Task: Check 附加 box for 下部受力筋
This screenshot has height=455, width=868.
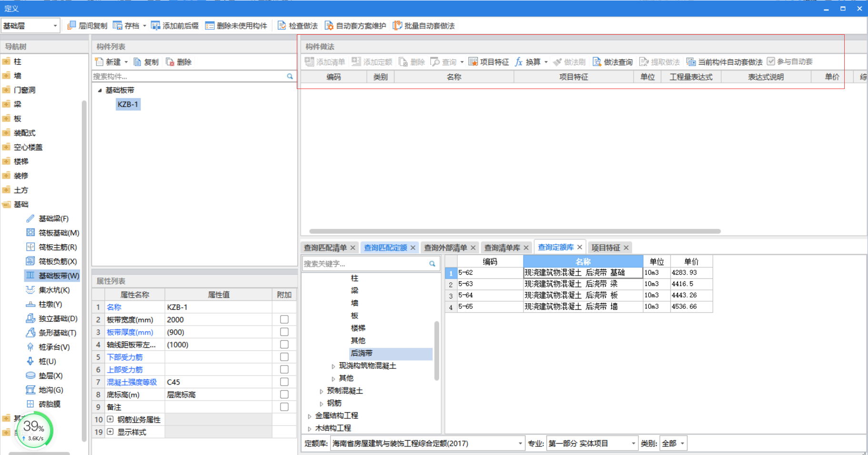Action: point(284,357)
